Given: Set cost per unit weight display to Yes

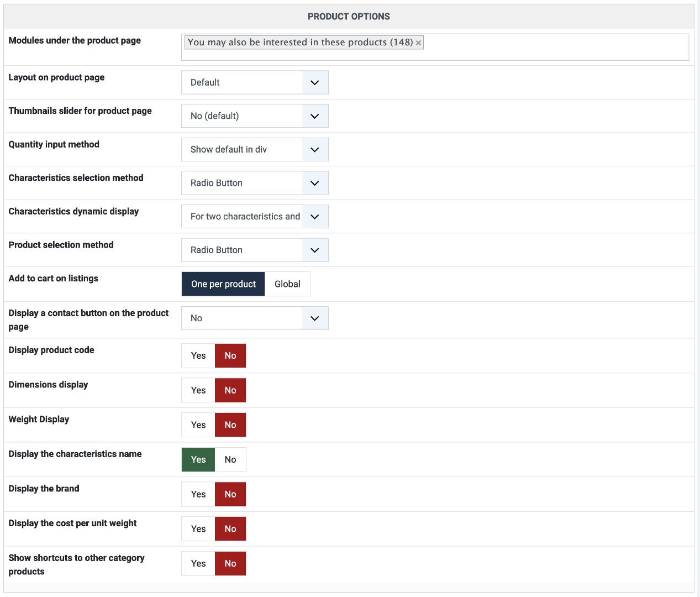Looking at the screenshot, I should tap(198, 529).
